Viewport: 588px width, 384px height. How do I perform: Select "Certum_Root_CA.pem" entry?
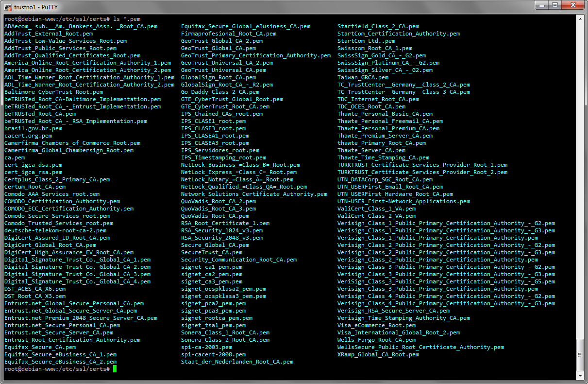[35, 187]
